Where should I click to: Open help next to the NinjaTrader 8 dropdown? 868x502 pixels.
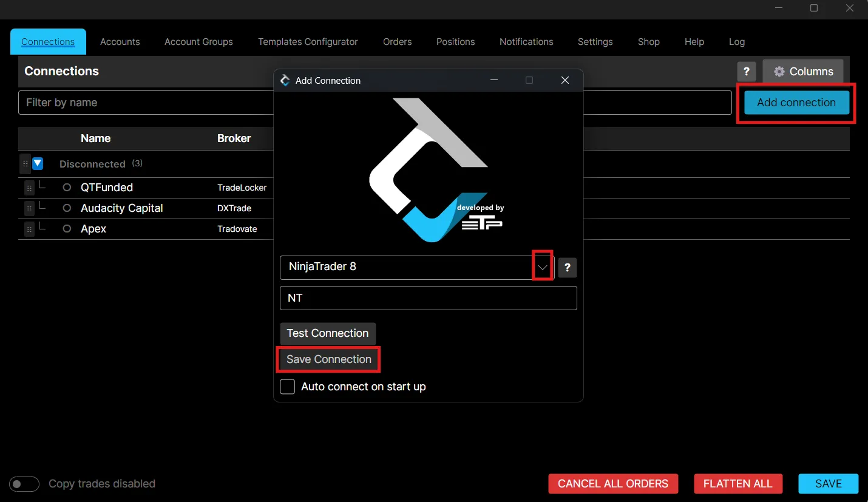(568, 268)
